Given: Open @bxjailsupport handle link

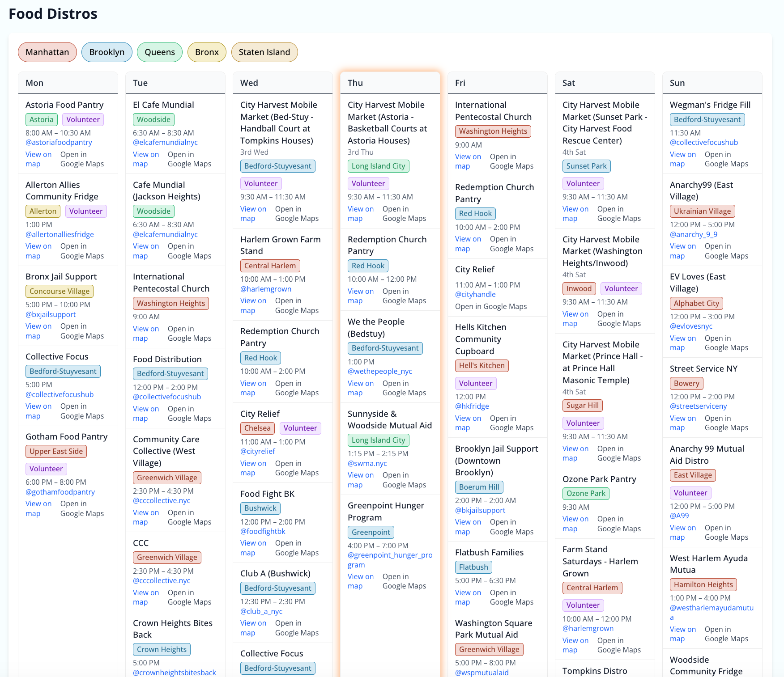Looking at the screenshot, I should (x=51, y=314).
